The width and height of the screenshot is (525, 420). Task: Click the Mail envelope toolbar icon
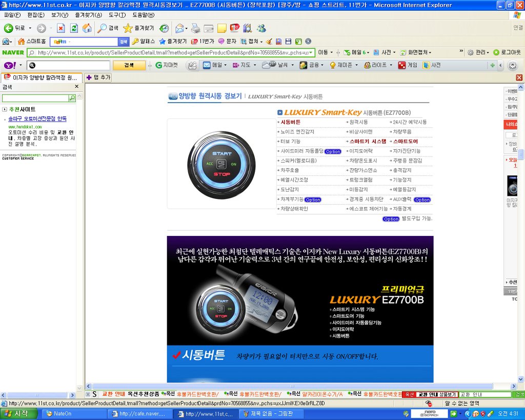[x=179, y=29]
